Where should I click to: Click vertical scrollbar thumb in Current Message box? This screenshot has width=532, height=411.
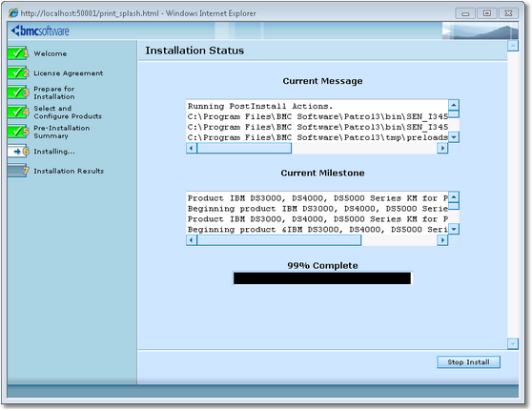(x=454, y=114)
